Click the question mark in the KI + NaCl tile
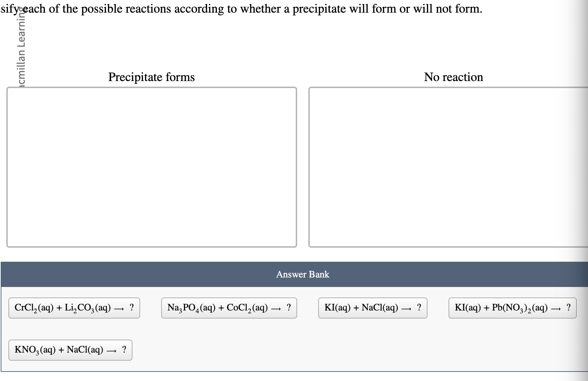The width and height of the screenshot is (588, 381). pyautogui.click(x=418, y=308)
